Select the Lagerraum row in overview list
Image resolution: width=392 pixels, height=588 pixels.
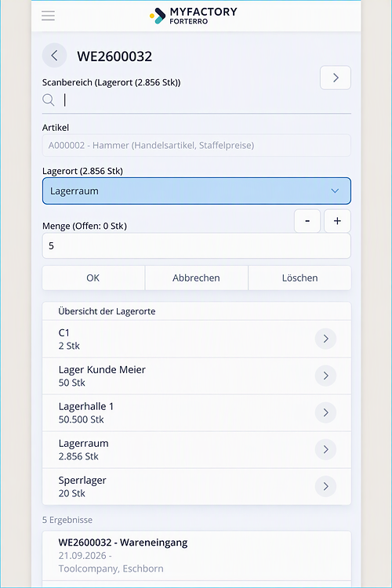tap(197, 450)
